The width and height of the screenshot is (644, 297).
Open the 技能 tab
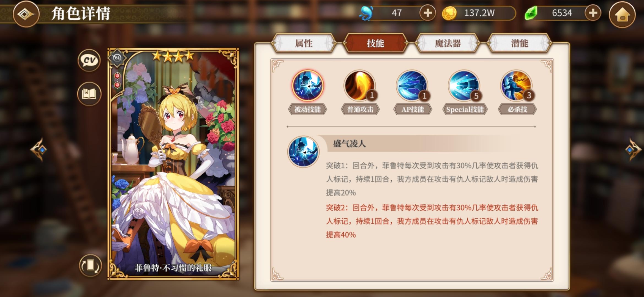(x=375, y=43)
